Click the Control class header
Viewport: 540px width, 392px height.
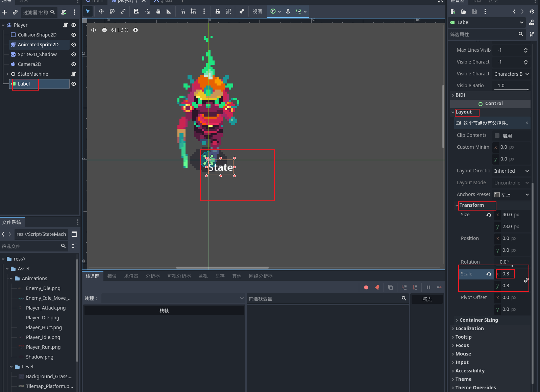point(491,103)
